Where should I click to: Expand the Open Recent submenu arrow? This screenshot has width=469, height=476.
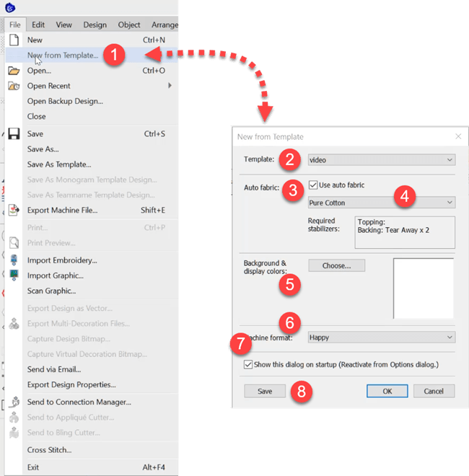pos(170,86)
